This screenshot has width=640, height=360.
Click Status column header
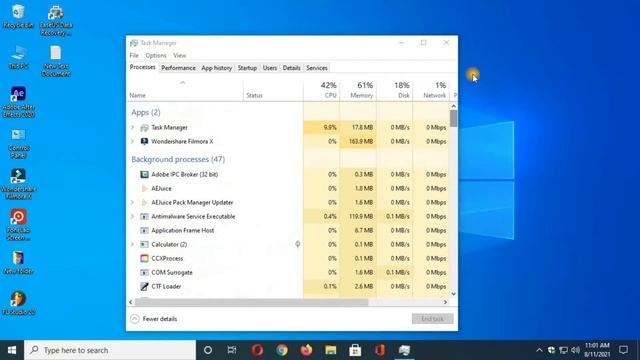click(273, 90)
